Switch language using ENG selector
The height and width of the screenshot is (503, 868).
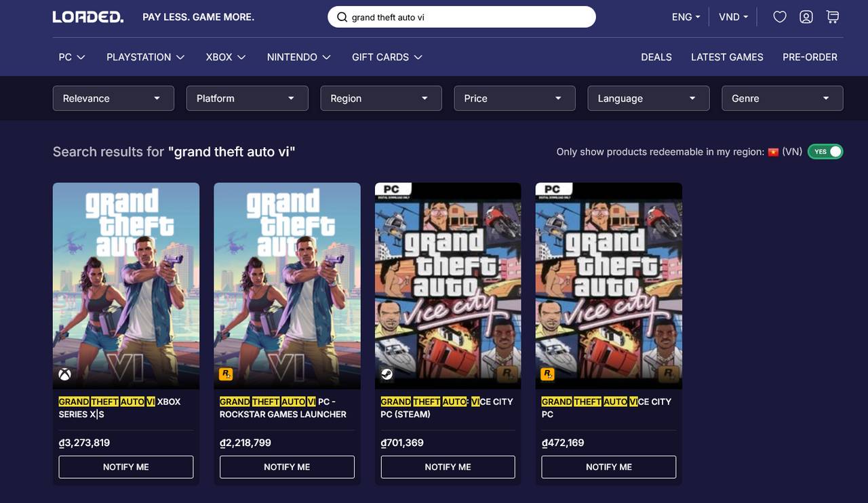point(686,17)
